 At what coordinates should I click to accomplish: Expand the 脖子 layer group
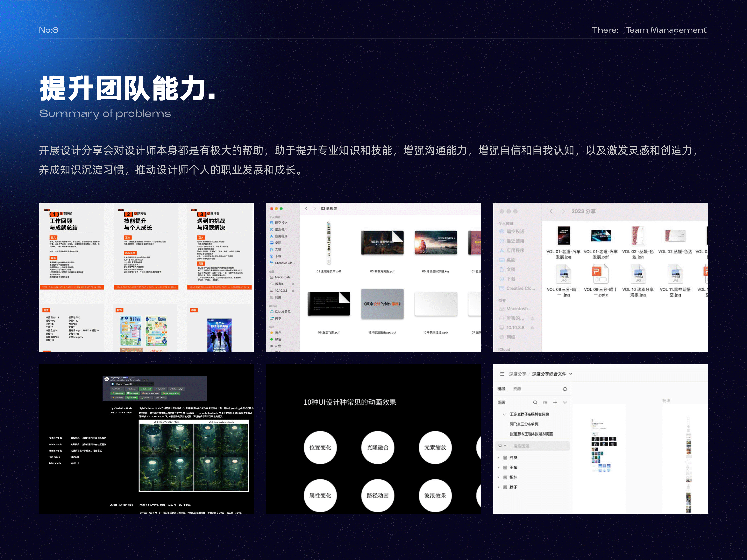tap(499, 487)
